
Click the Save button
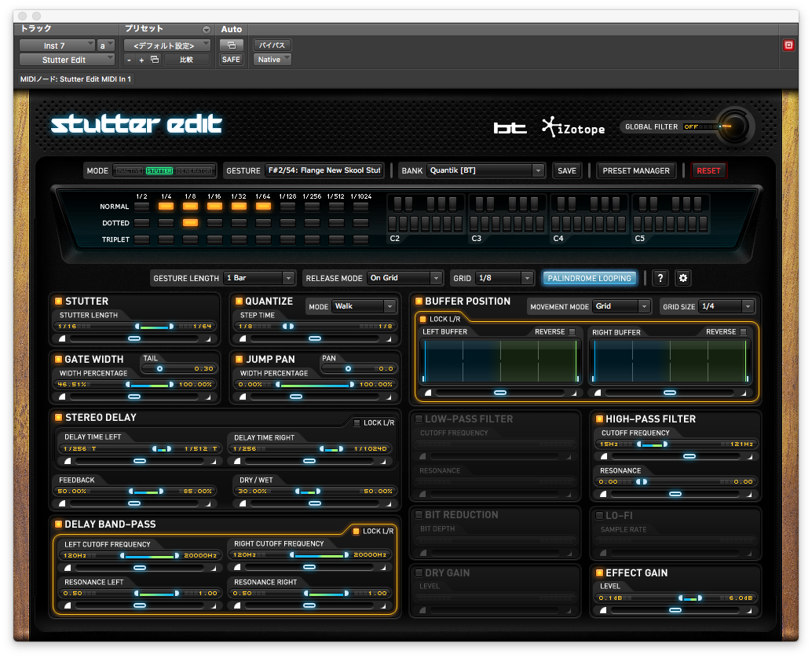pos(567,170)
